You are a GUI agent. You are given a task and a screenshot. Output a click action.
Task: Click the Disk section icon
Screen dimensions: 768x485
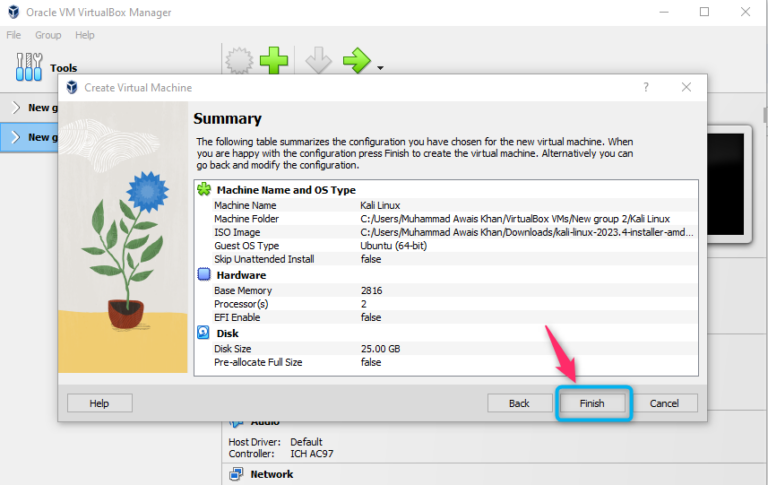[204, 333]
